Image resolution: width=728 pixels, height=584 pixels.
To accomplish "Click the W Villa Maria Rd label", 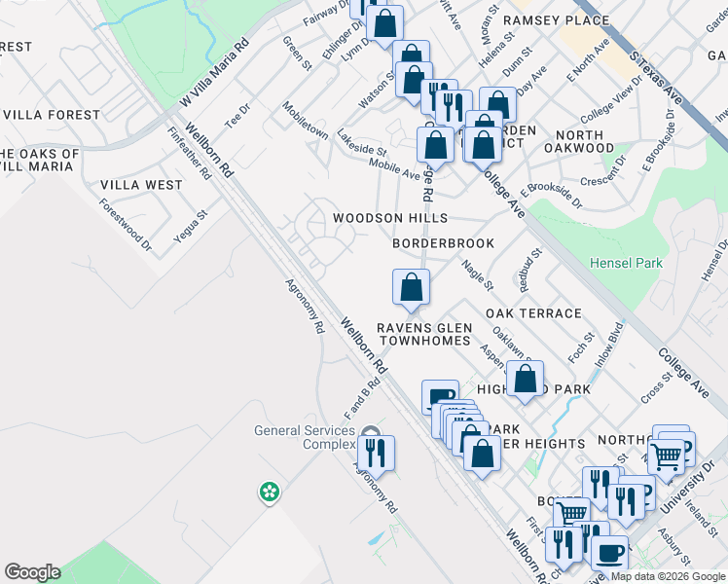I will pos(214,73).
